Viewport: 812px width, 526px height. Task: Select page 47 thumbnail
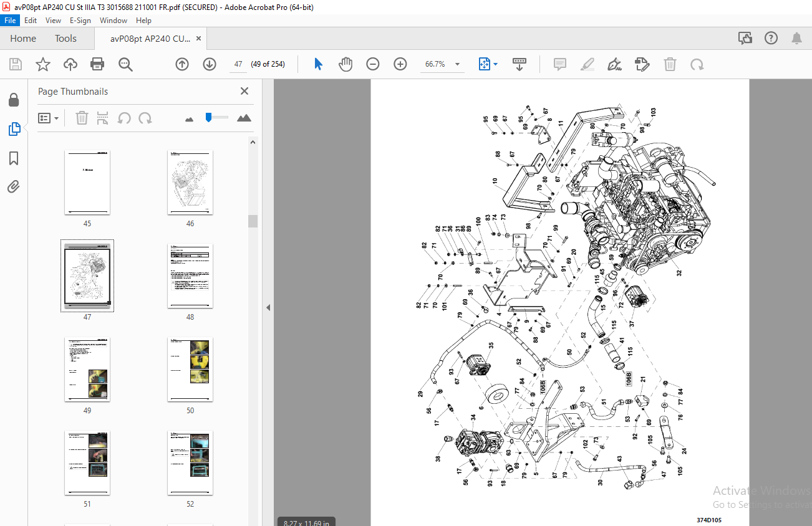[x=87, y=276]
